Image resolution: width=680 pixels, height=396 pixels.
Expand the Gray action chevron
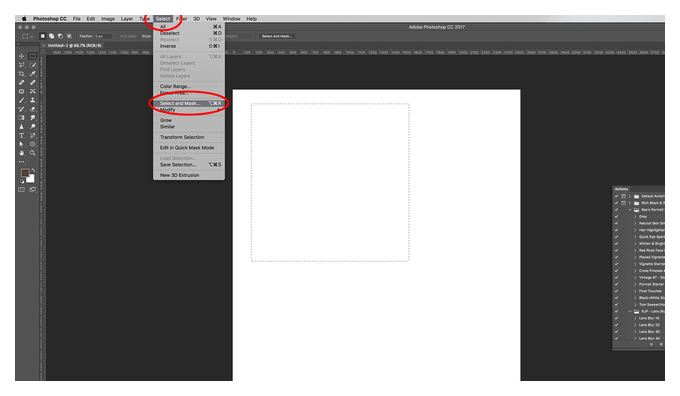pyautogui.click(x=635, y=216)
